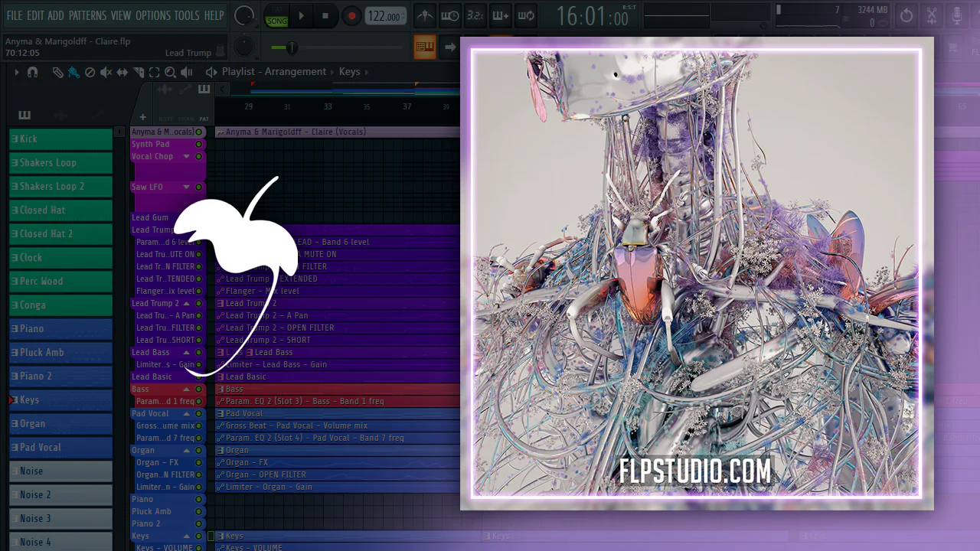This screenshot has height=551, width=980.
Task: Mute the Synth Pad track
Action: click(199, 144)
